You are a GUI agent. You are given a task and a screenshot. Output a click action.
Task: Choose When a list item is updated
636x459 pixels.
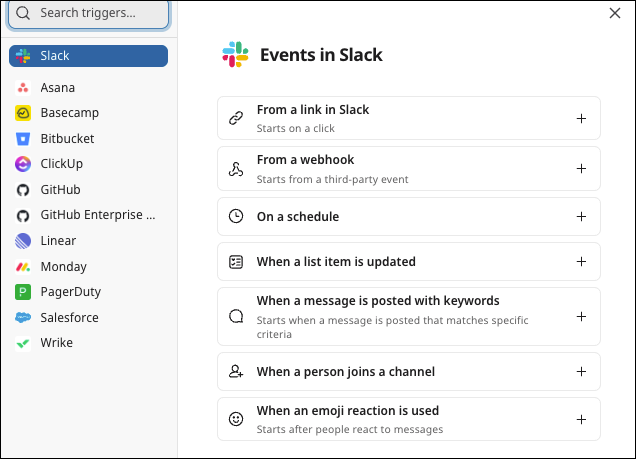coord(409,262)
